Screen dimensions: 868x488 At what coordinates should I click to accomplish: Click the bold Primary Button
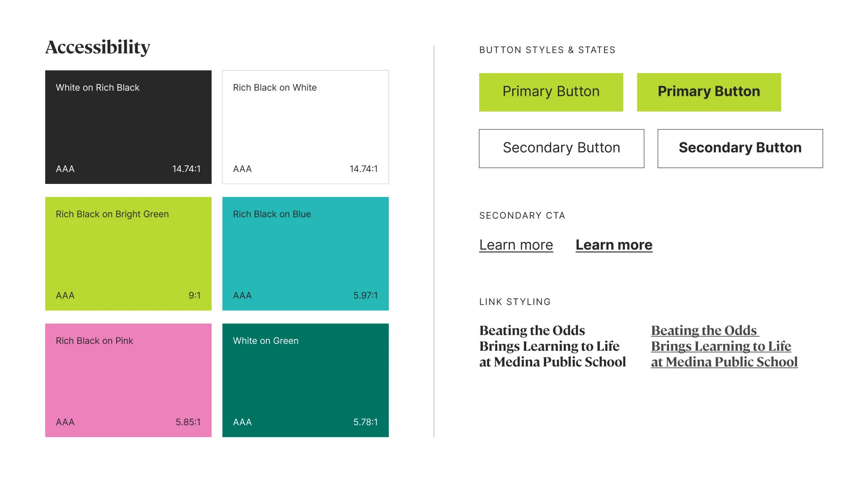(708, 92)
